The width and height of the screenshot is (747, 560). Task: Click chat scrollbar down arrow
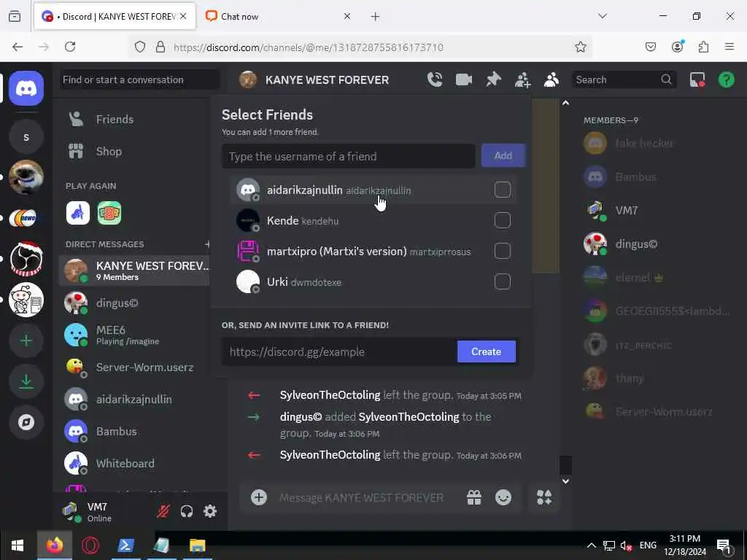(565, 481)
